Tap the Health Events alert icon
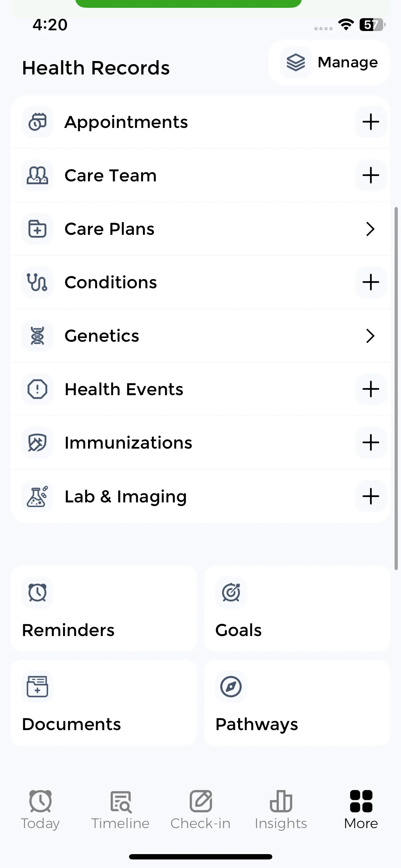 coord(37,389)
